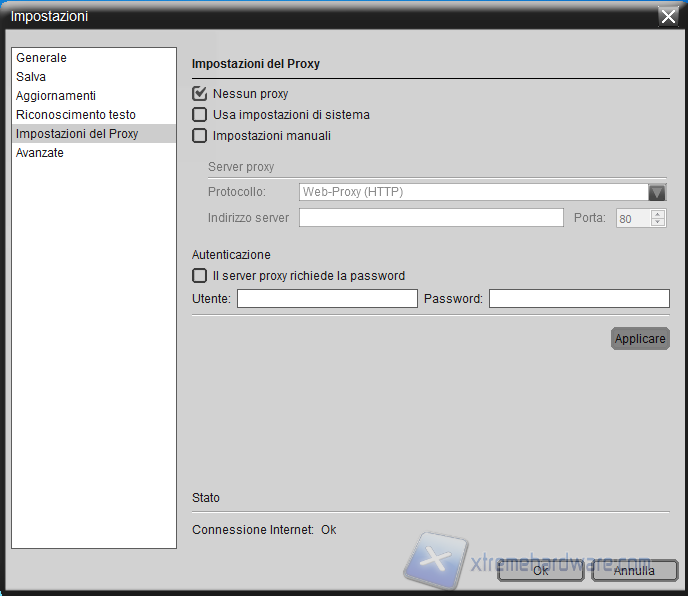The height and width of the screenshot is (596, 688).
Task: Check the Impostazioni manuali option
Action: pos(200,136)
